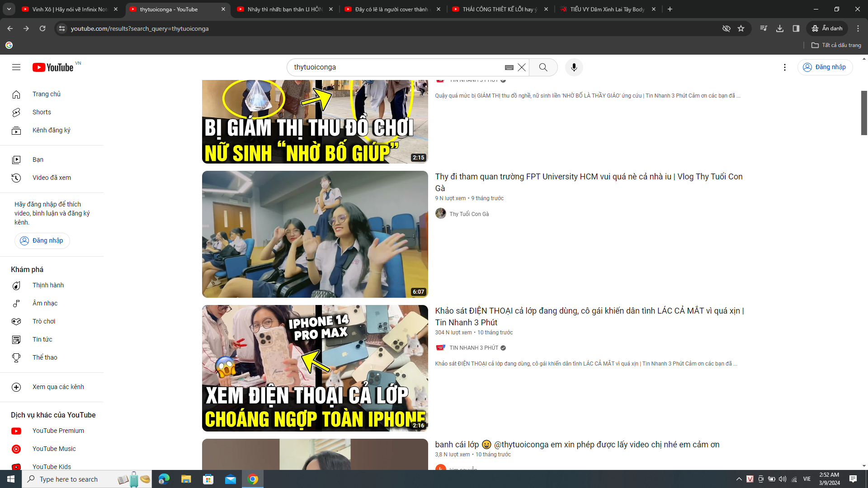The image size is (868, 488).
Task: Click Chrome icon in Windows taskbar
Action: (253, 479)
